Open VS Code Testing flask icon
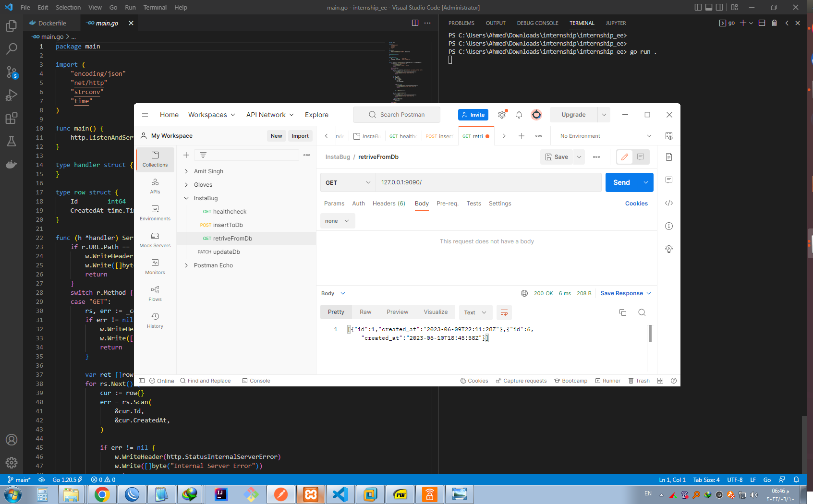 (12, 141)
